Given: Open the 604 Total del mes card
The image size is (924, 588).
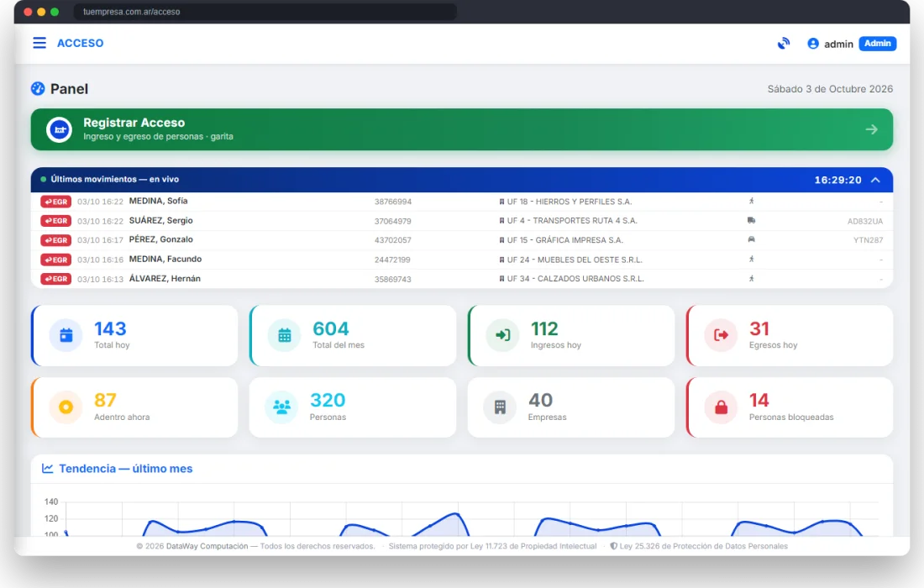Looking at the screenshot, I should [353, 335].
